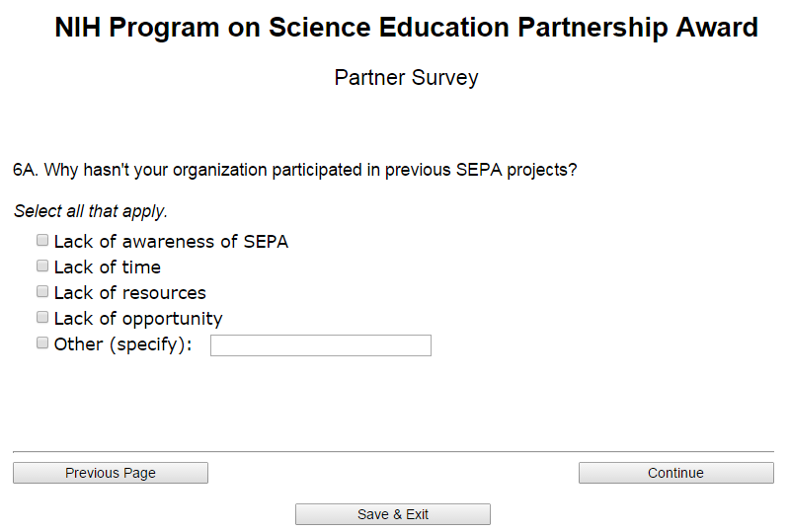Click the horizontal divider above the buttons
This screenshot has width=790, height=532.
[x=393, y=451]
